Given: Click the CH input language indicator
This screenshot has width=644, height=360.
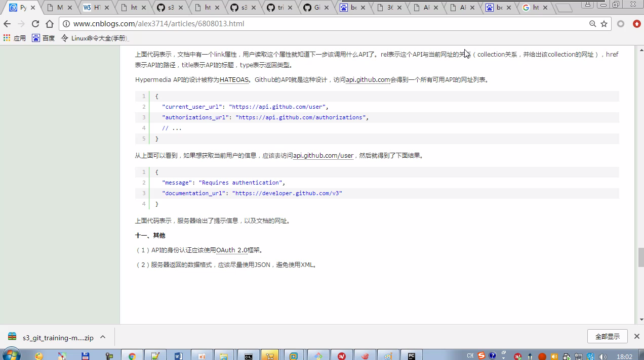Looking at the screenshot, I should pyautogui.click(x=470, y=355).
